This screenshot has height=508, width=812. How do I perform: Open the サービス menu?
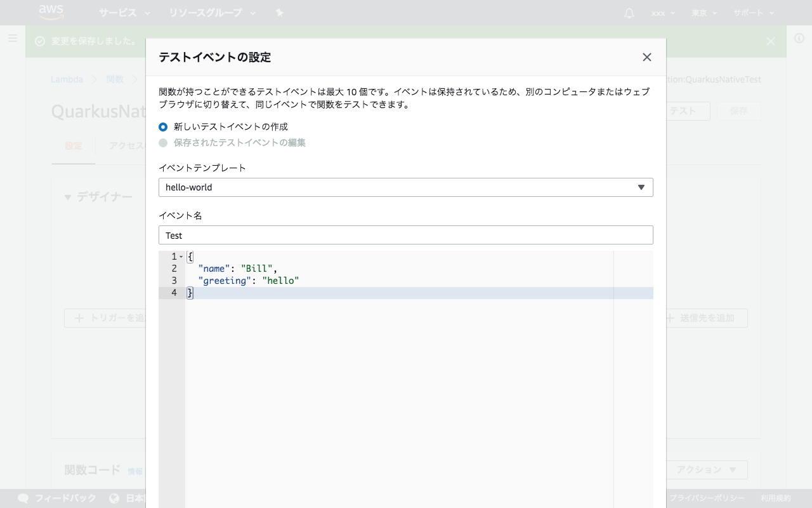coord(119,12)
